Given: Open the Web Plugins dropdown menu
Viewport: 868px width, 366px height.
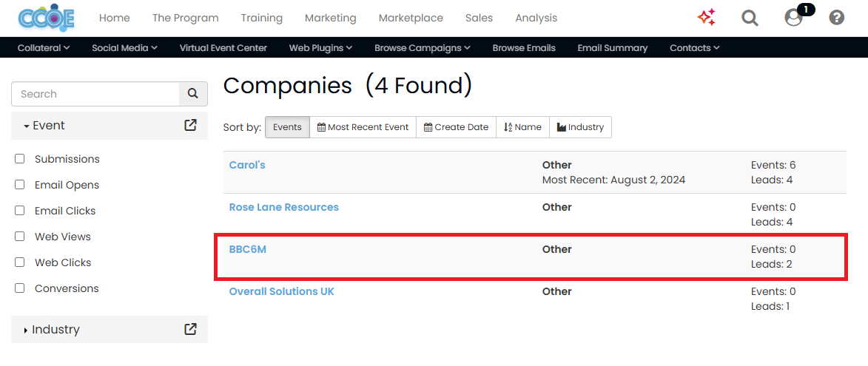Looking at the screenshot, I should coord(320,48).
